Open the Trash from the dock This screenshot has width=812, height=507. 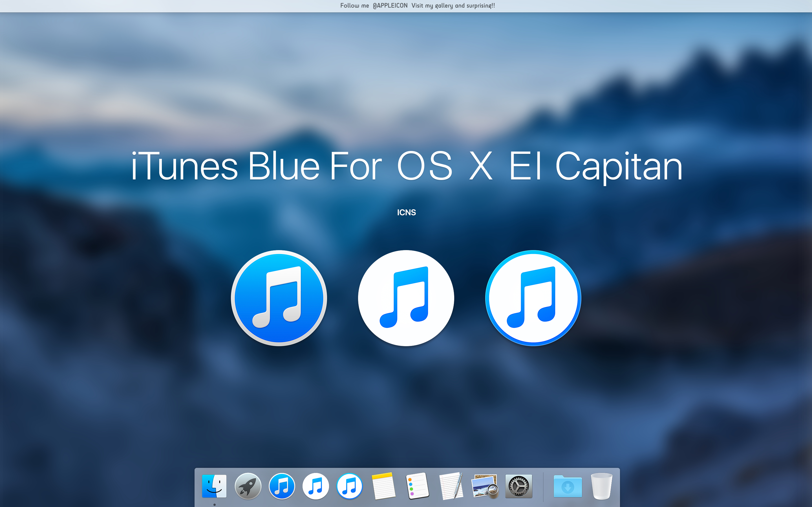(x=601, y=486)
